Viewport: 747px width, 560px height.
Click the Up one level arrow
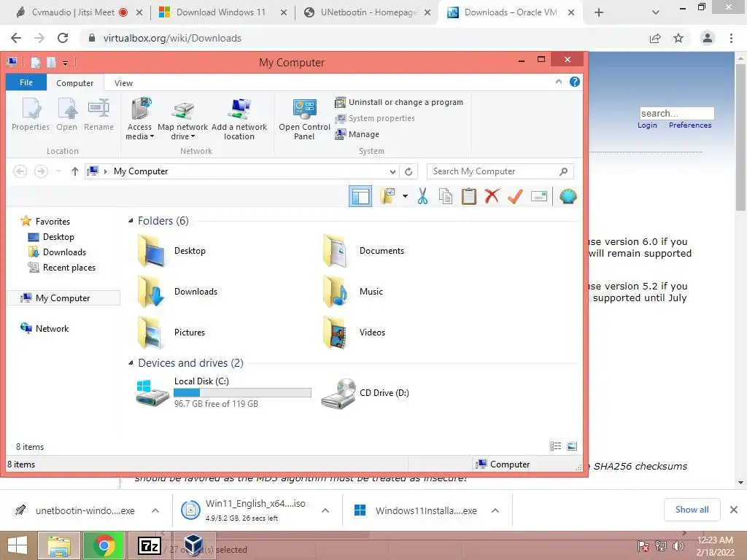75,171
